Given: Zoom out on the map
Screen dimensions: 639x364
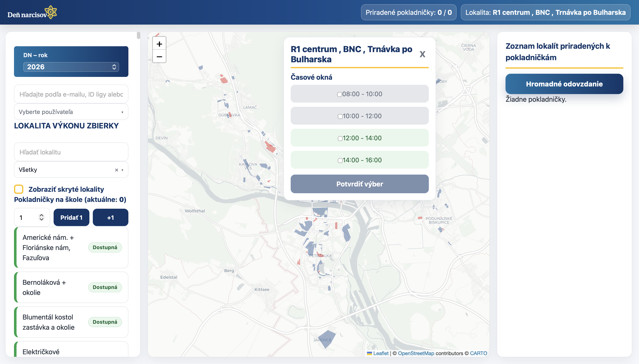Looking at the screenshot, I should [x=159, y=57].
